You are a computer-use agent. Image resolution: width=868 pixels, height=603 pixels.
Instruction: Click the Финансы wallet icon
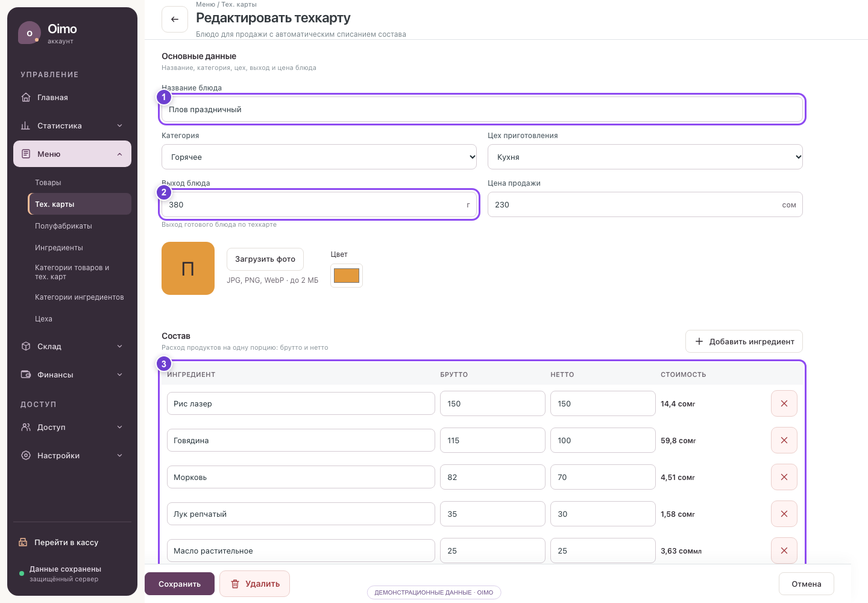[x=26, y=374]
